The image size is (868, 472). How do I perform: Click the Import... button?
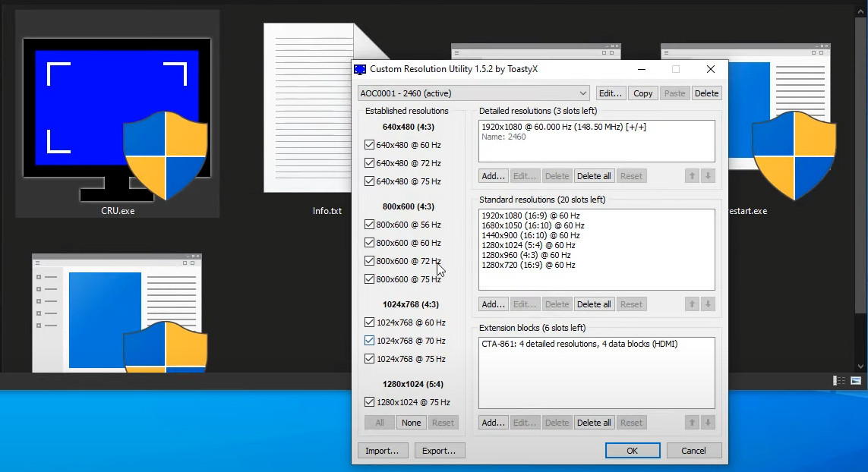(383, 451)
